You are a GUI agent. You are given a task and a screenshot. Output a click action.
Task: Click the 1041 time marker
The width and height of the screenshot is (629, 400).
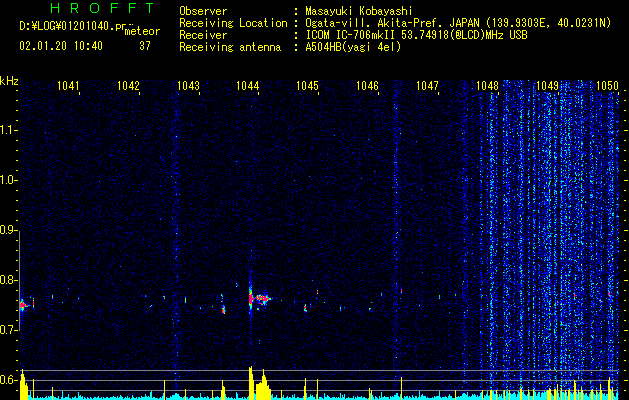click(x=68, y=85)
